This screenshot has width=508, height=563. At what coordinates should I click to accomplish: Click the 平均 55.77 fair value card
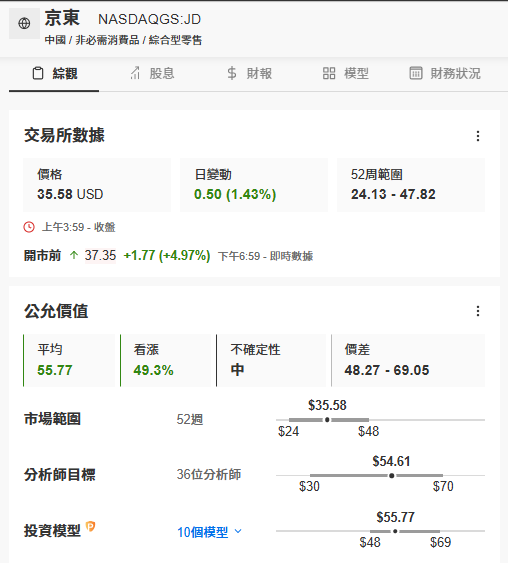pos(69,360)
